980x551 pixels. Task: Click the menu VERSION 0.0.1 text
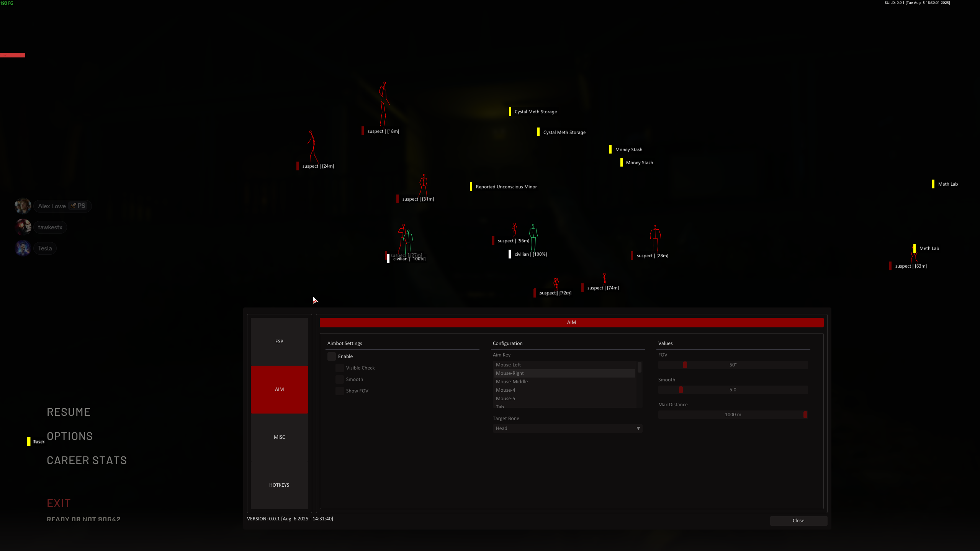tap(290, 519)
